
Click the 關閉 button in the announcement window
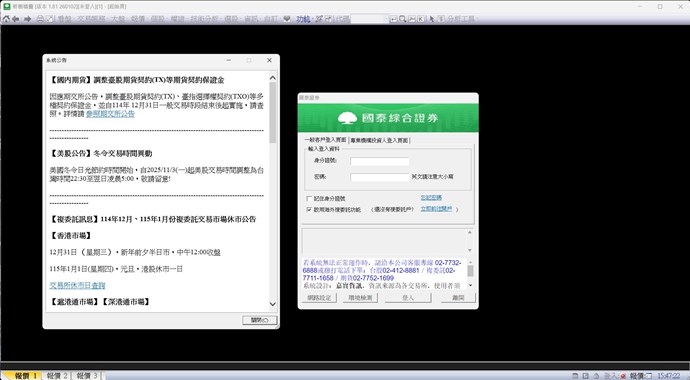[260, 320]
